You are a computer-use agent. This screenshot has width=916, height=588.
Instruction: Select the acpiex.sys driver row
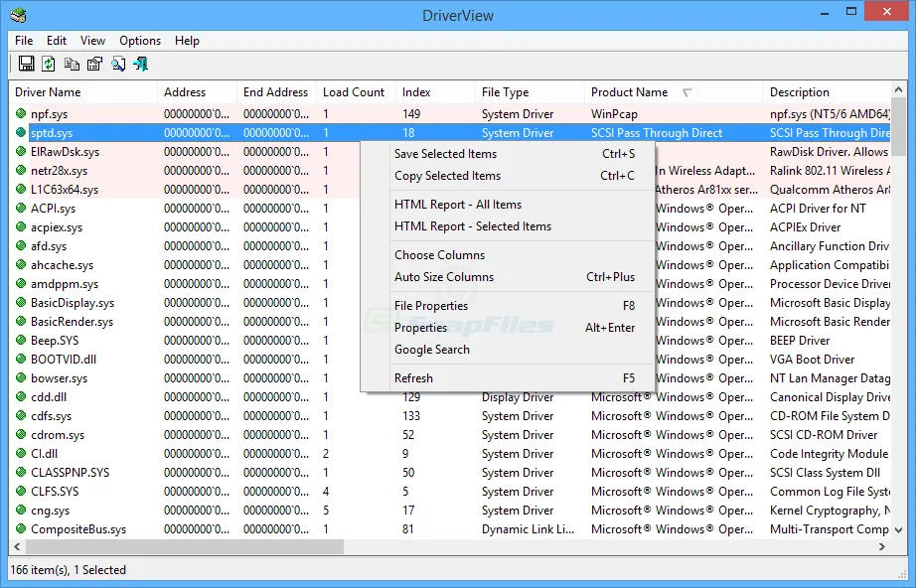click(450, 227)
